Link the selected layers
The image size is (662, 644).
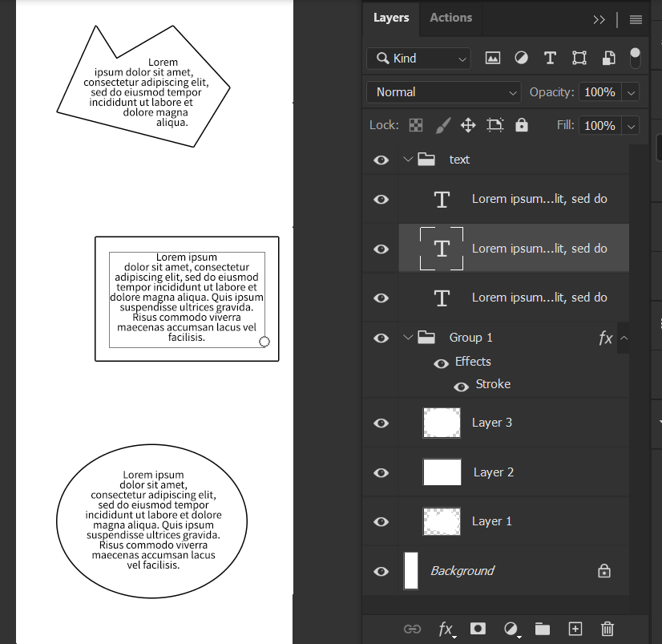pyautogui.click(x=413, y=629)
